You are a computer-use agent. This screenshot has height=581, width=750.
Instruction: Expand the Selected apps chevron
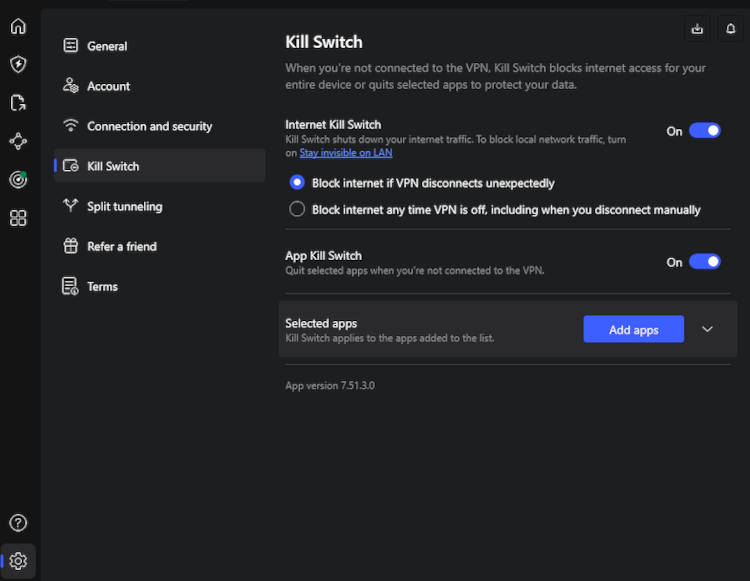pyautogui.click(x=707, y=329)
